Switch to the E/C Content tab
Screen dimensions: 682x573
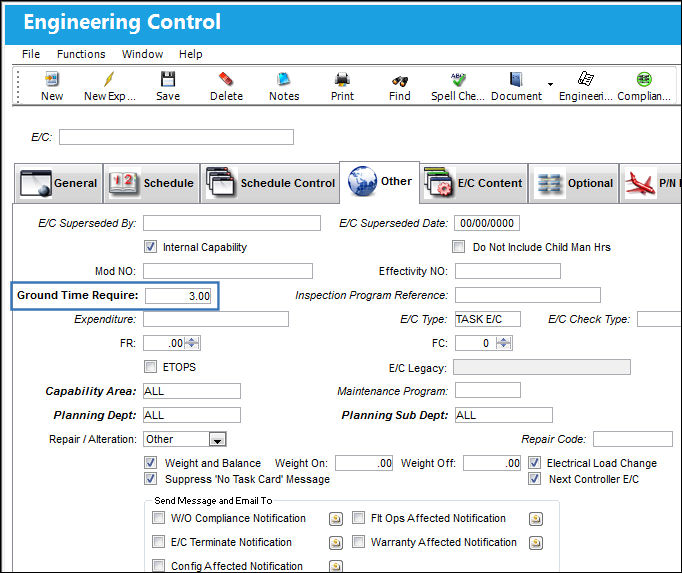(x=474, y=183)
